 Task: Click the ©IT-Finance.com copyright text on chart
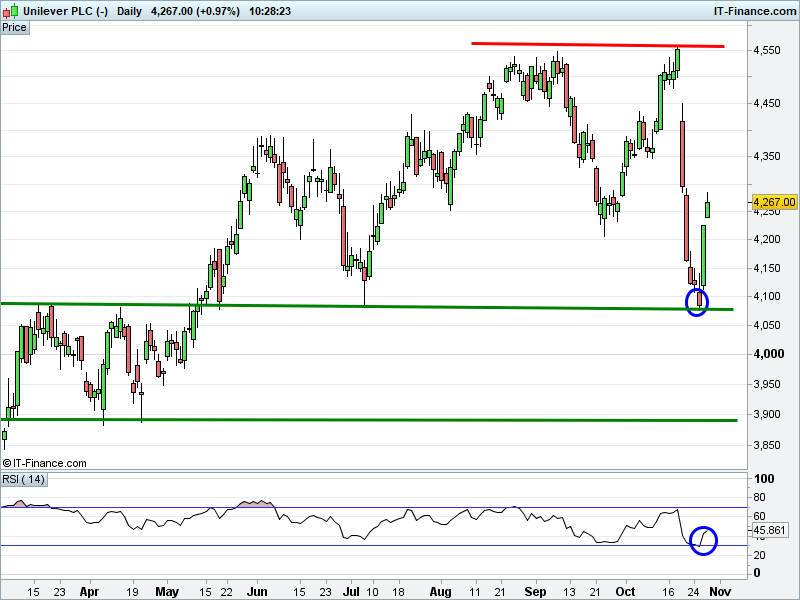[44, 463]
